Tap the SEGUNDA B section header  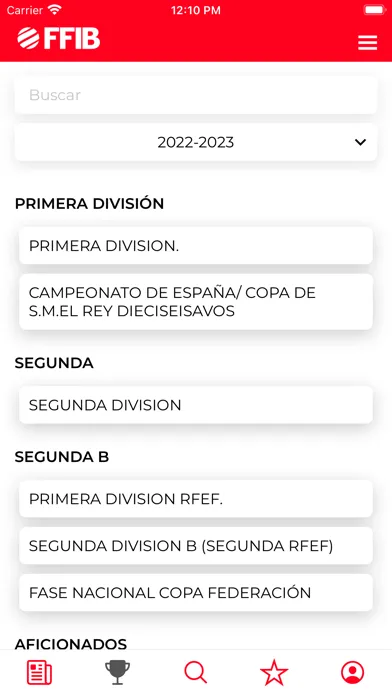tap(62, 457)
